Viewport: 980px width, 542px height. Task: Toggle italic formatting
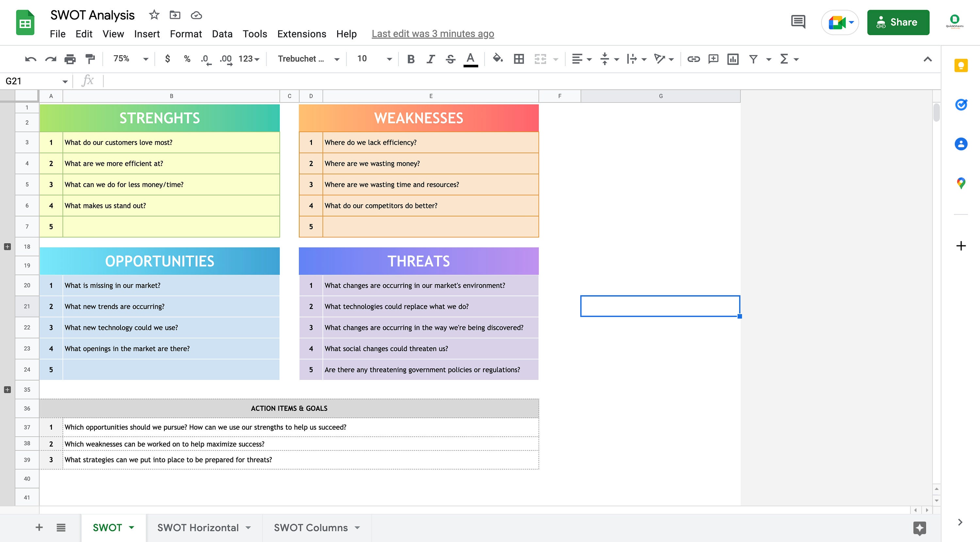click(430, 59)
